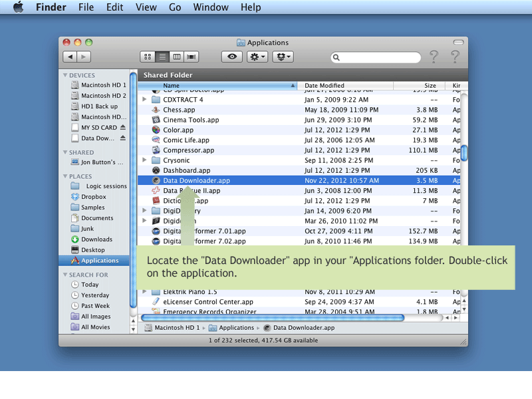
Task: Click the horizontal scrollbar in file list
Action: click(273, 318)
